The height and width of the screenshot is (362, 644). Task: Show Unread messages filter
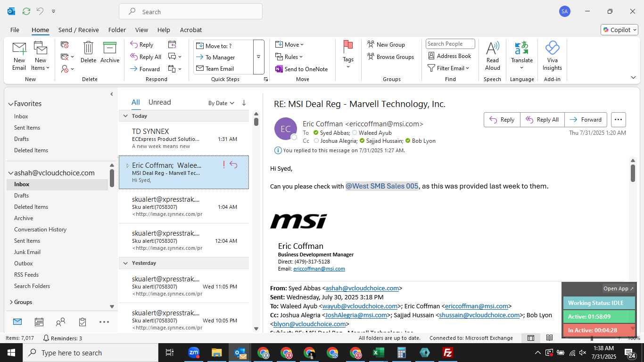(159, 102)
